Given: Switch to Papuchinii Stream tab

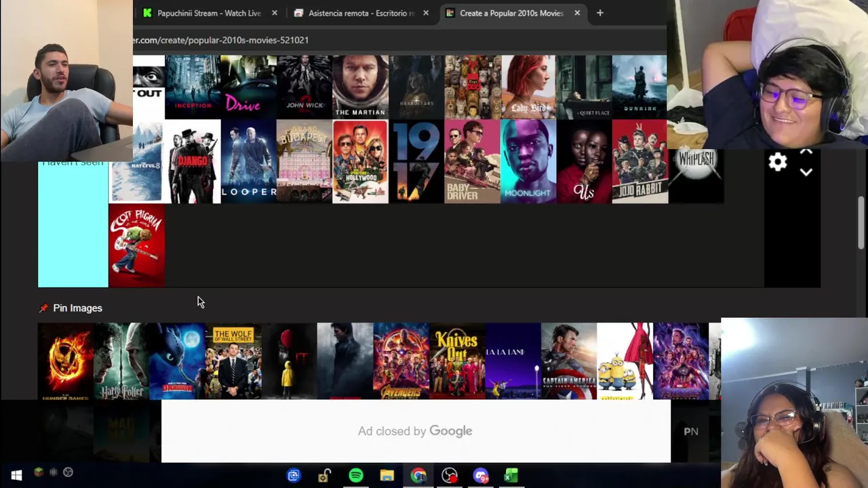Looking at the screenshot, I should (x=209, y=13).
